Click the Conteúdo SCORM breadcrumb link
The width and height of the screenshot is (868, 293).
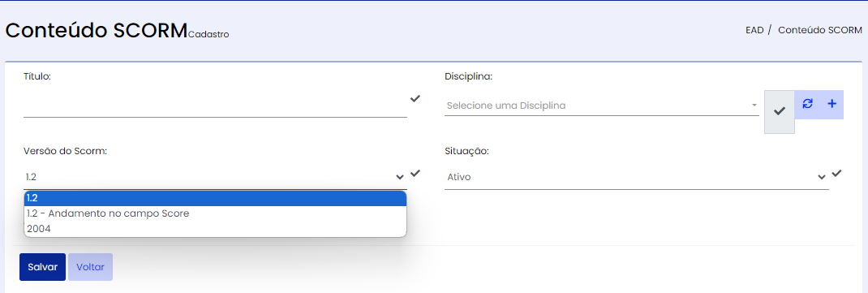(820, 30)
